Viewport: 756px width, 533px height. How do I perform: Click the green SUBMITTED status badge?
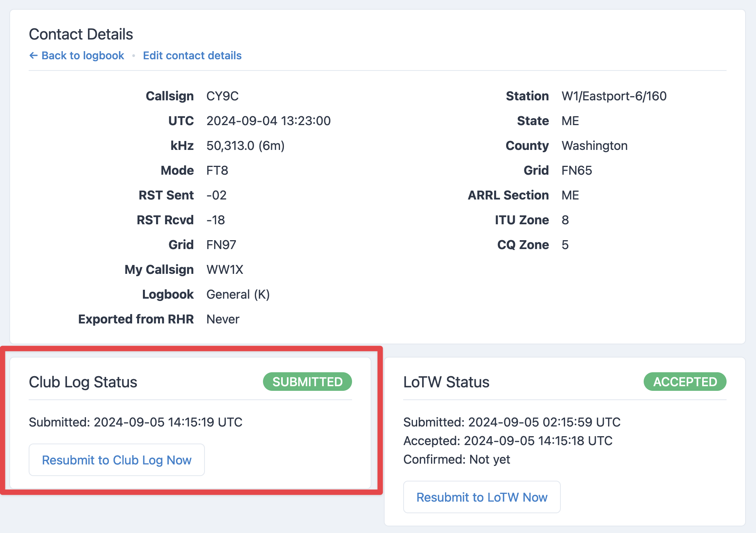click(307, 382)
